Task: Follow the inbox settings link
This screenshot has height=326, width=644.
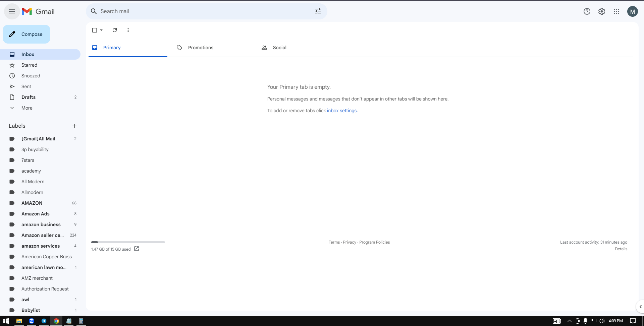Action: point(342,111)
